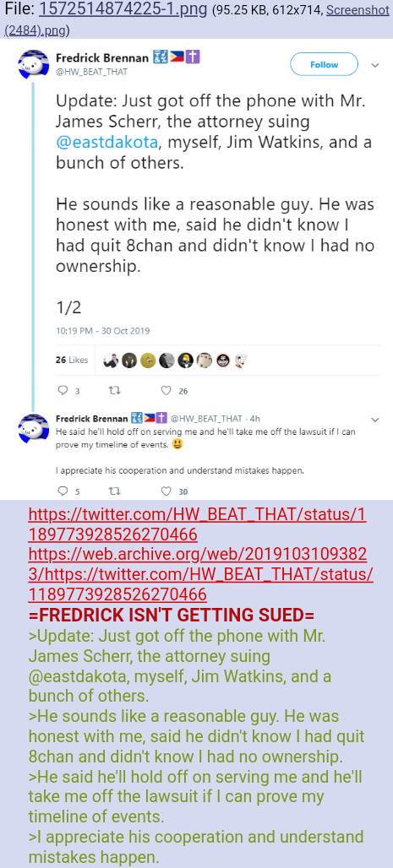Viewport: 393px width, 868px height.
Task: Click the first liker avatar in likes row
Action: tap(112, 361)
